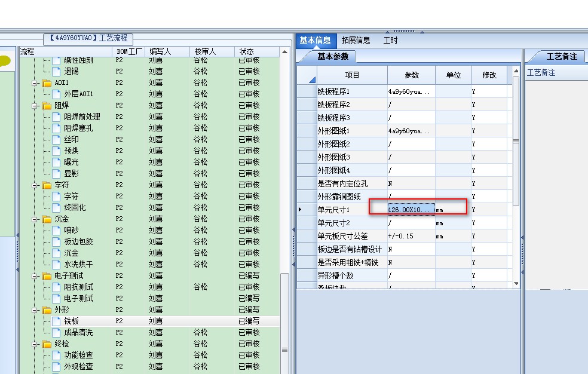Select the 工艺备注 panel tab

(561, 57)
